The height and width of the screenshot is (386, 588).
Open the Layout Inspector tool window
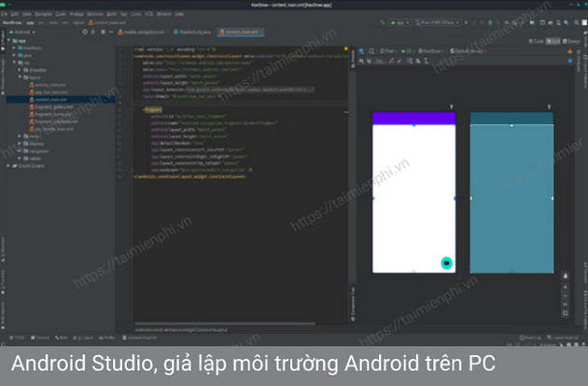563,338
